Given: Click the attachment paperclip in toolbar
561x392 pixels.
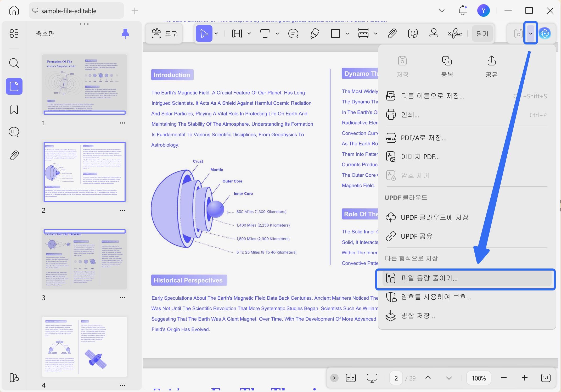Looking at the screenshot, I should [x=392, y=33].
